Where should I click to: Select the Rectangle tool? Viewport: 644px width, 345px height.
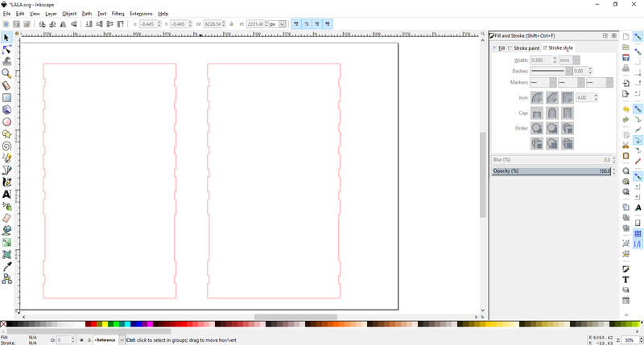tap(6, 97)
